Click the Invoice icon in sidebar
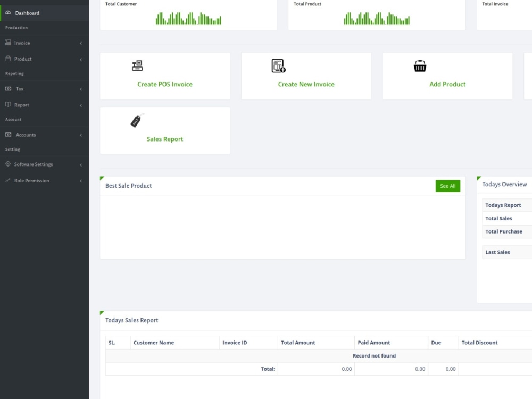Viewport: 532px width, 399px height. [8, 43]
